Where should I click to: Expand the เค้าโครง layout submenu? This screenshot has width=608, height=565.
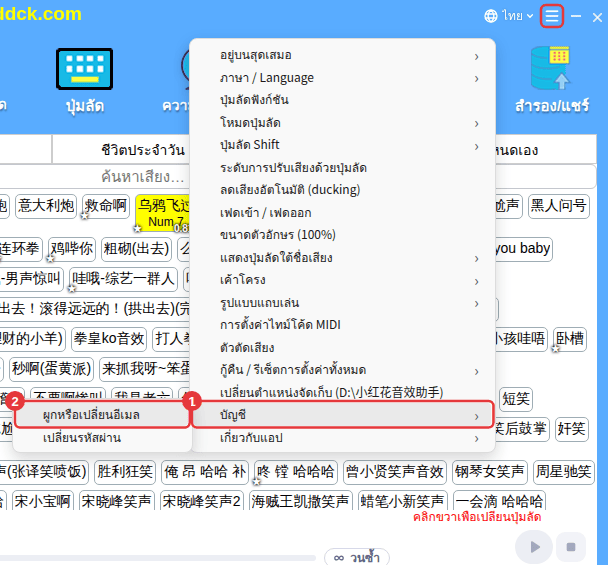[342, 280]
